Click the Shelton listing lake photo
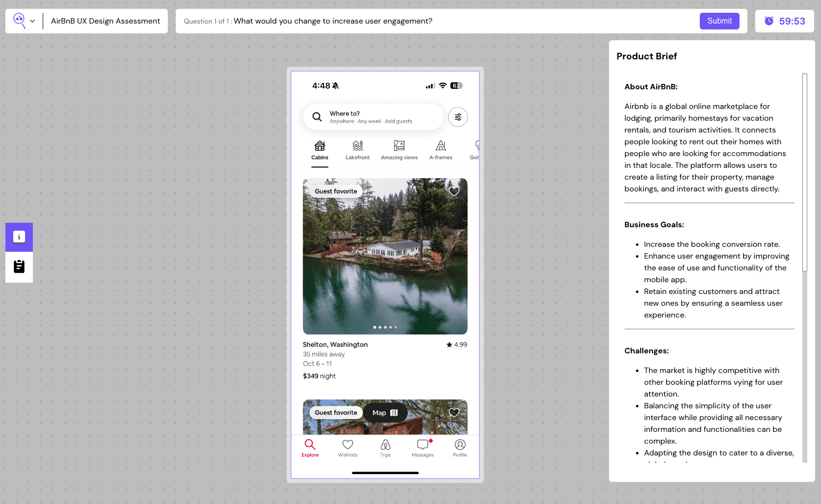821x504 pixels. [385, 256]
